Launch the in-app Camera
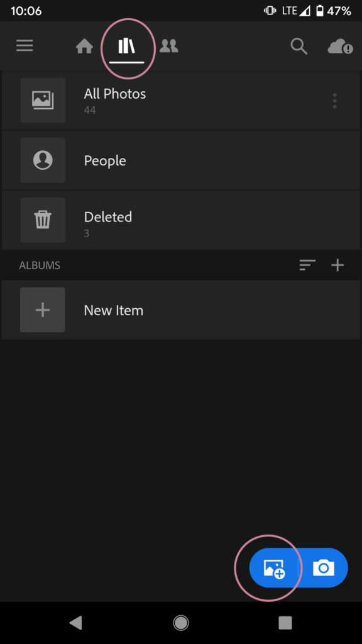The image size is (362, 644). (x=322, y=568)
